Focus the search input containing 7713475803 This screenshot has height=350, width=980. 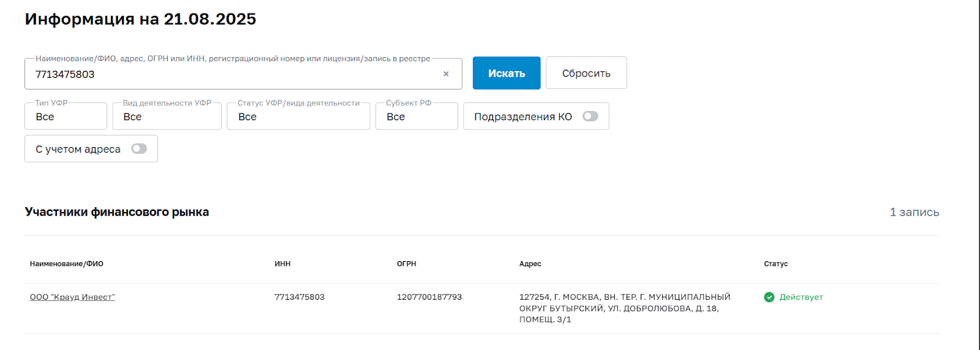click(233, 74)
